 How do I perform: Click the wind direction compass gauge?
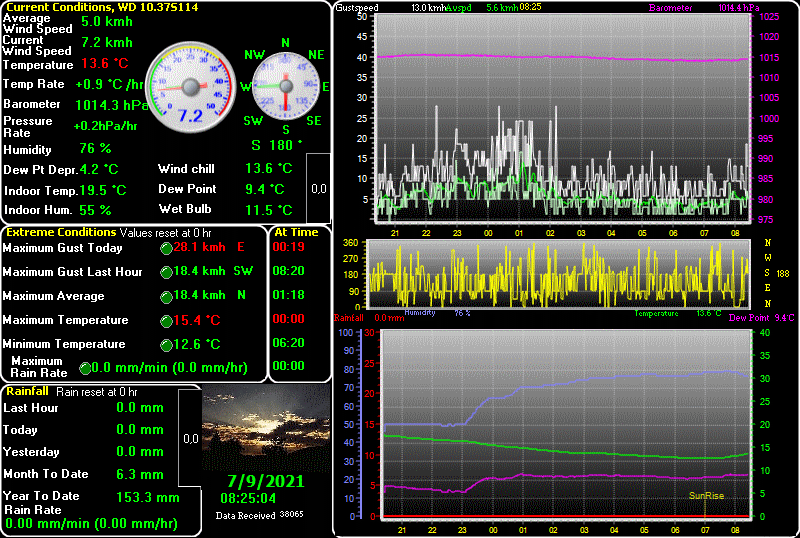click(285, 88)
